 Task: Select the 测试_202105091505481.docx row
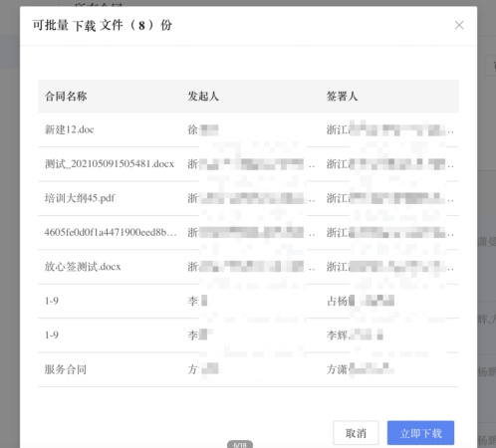coord(248,164)
